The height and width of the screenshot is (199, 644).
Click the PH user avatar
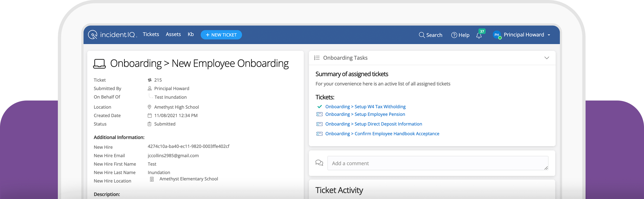click(x=497, y=35)
